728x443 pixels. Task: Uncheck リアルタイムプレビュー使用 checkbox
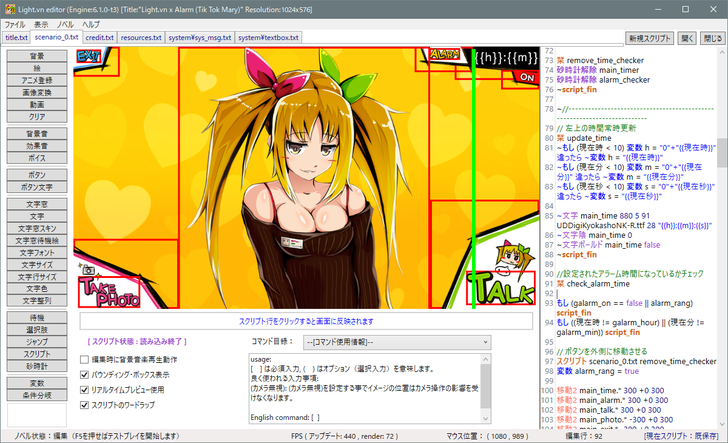84,390
